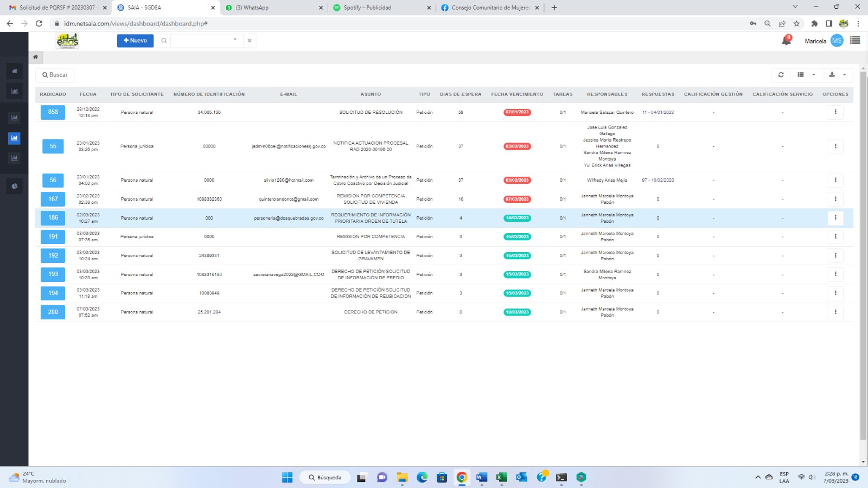Open the export download dropdown
The width and height of the screenshot is (868, 488).
click(x=837, y=75)
